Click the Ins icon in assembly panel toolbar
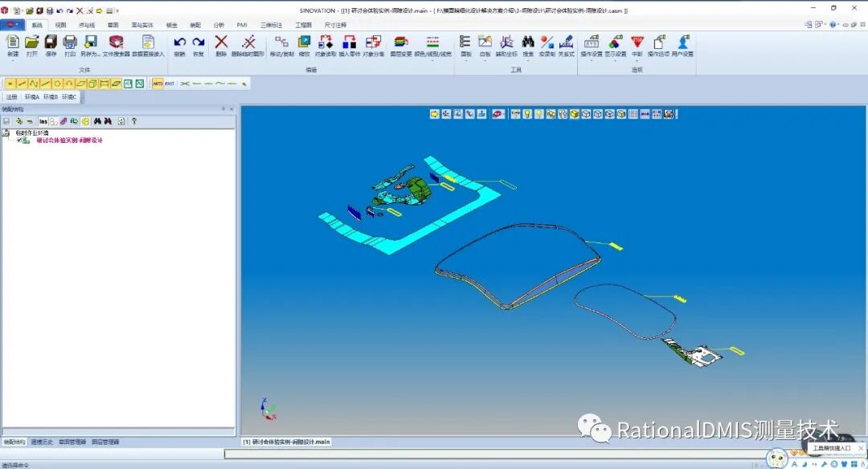The width and height of the screenshot is (868, 469). coord(43,121)
